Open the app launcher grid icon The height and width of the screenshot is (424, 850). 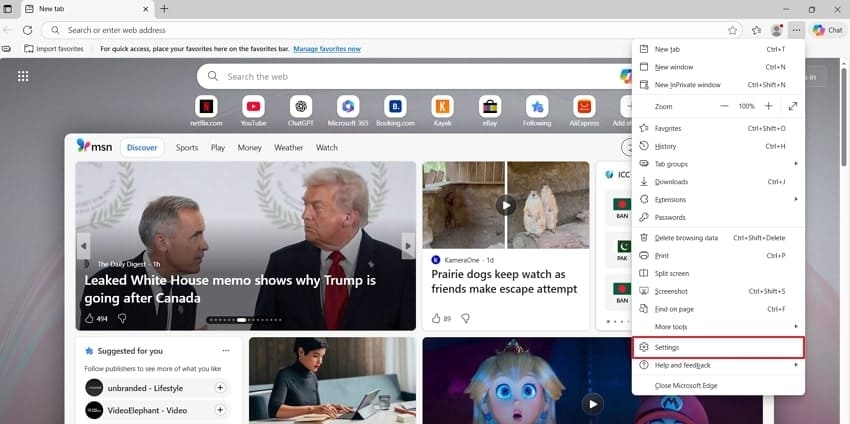[x=23, y=76]
